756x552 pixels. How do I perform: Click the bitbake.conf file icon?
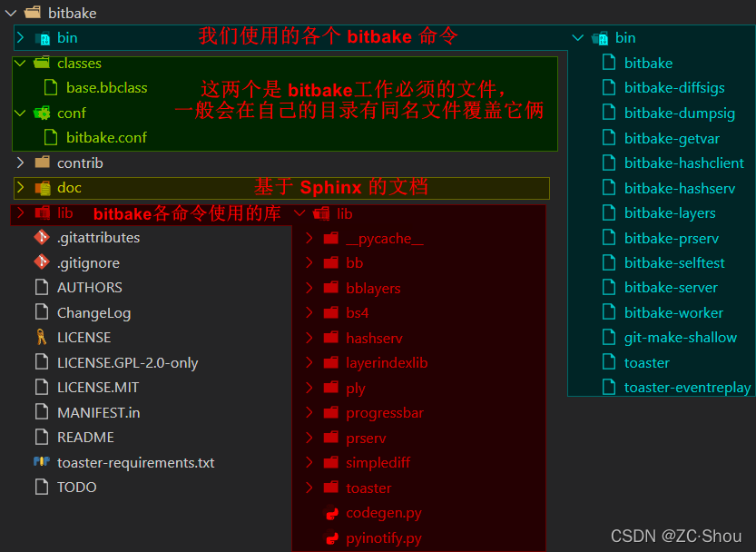[x=51, y=137]
